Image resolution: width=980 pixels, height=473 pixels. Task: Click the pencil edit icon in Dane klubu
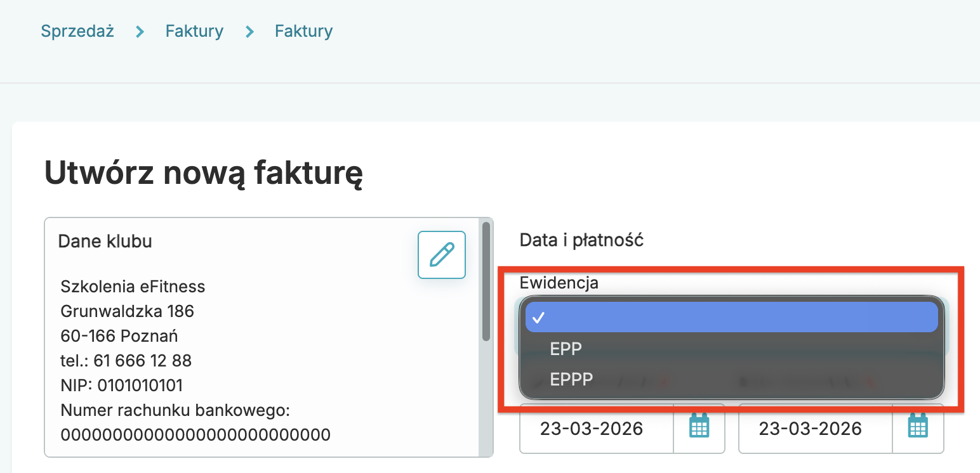(441, 255)
